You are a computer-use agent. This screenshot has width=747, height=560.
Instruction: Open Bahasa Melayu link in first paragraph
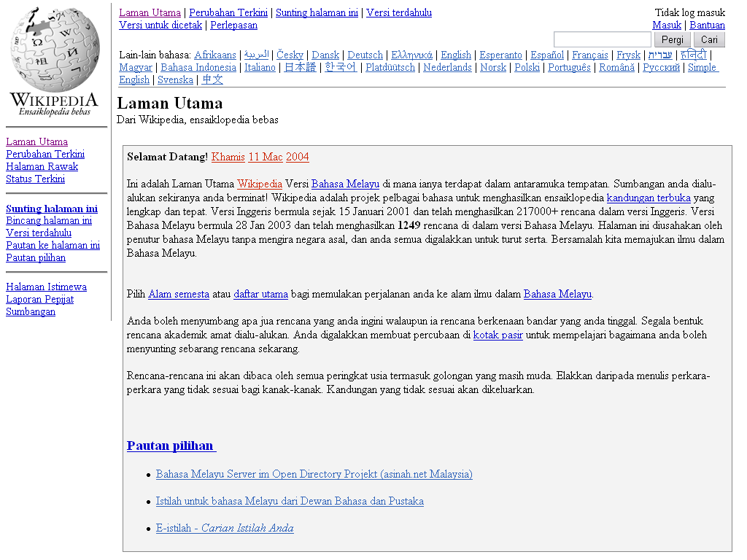pos(345,184)
